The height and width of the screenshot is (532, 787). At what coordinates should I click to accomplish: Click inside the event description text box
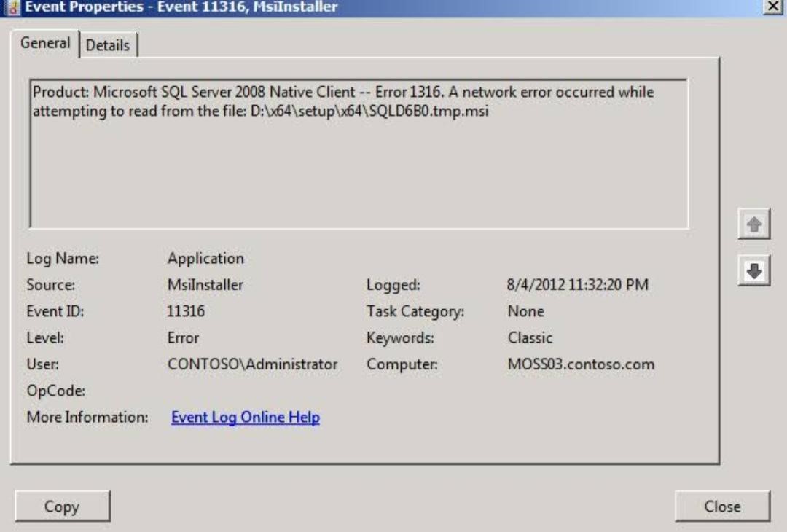coord(359,153)
